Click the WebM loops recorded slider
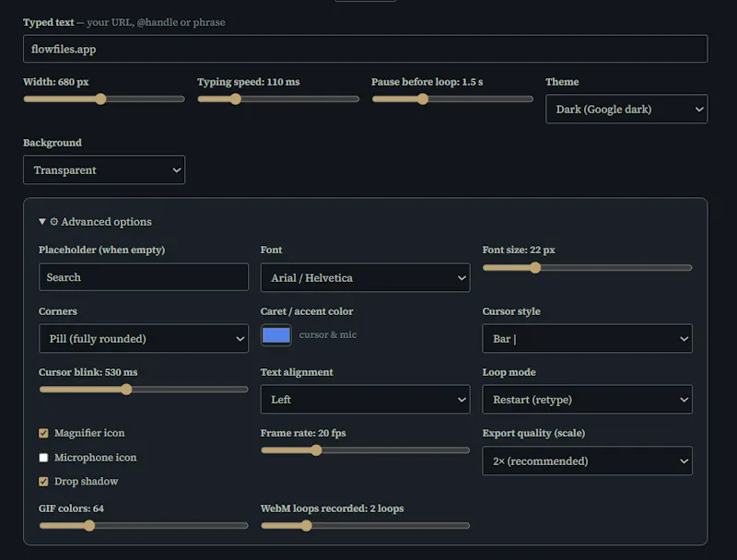Viewport: 737px width, 560px height. tap(365, 526)
